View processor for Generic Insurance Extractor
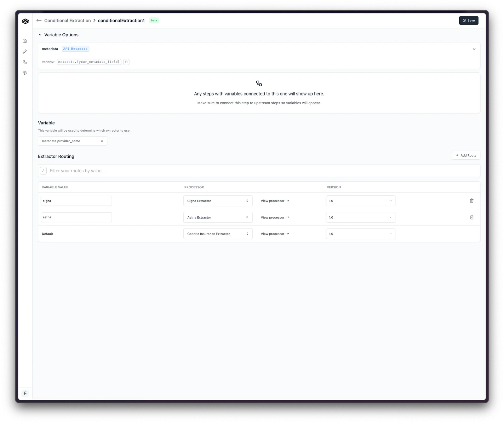The image size is (504, 423). [x=275, y=234]
